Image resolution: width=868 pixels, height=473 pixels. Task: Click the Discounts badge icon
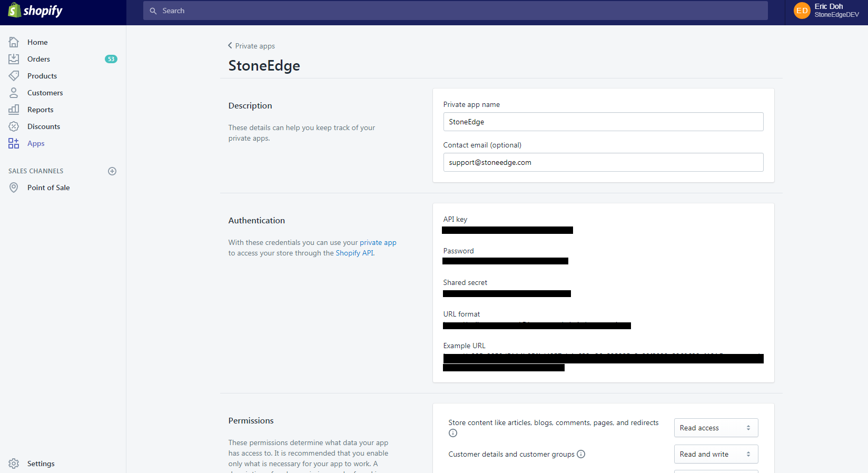(14, 126)
